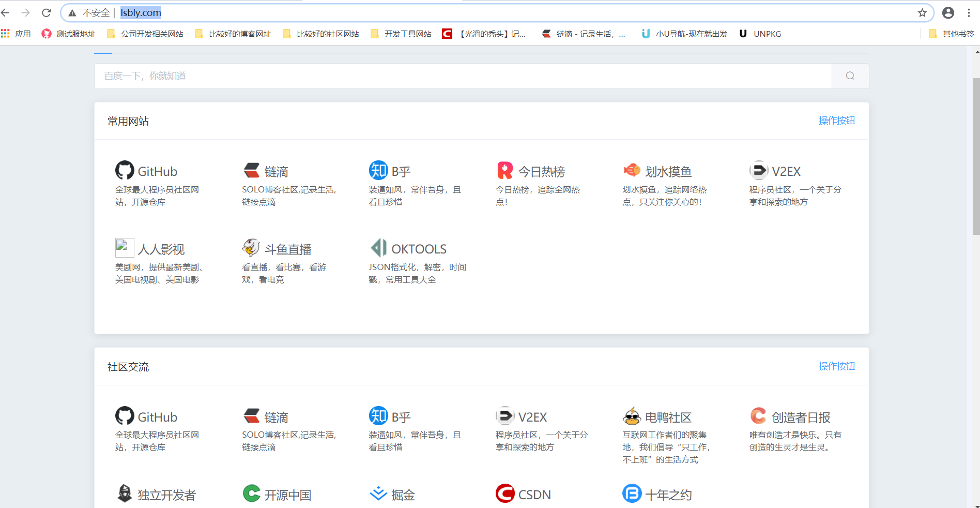
Task: Focus the 百度一下 search input field
Action: click(463, 76)
